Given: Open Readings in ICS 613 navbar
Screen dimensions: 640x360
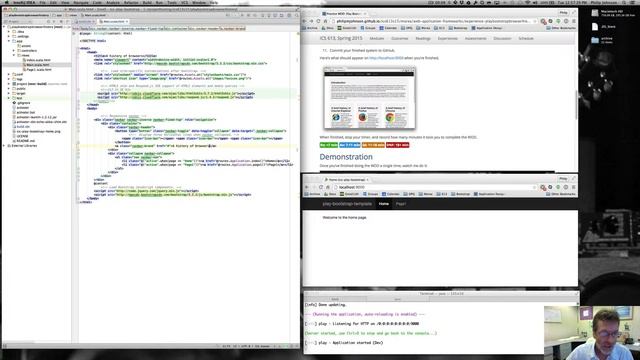Looking at the screenshot, I should (423, 38).
